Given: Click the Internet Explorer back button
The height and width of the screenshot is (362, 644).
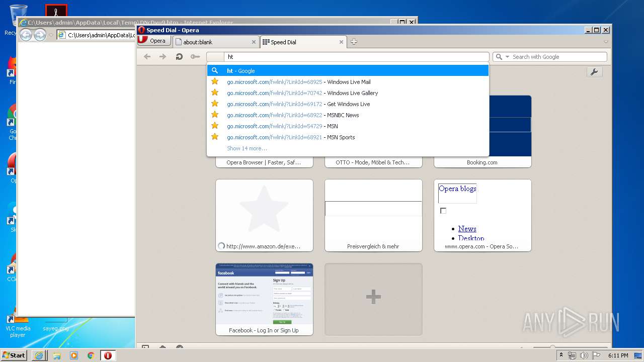Looking at the screenshot, I should point(26,35).
